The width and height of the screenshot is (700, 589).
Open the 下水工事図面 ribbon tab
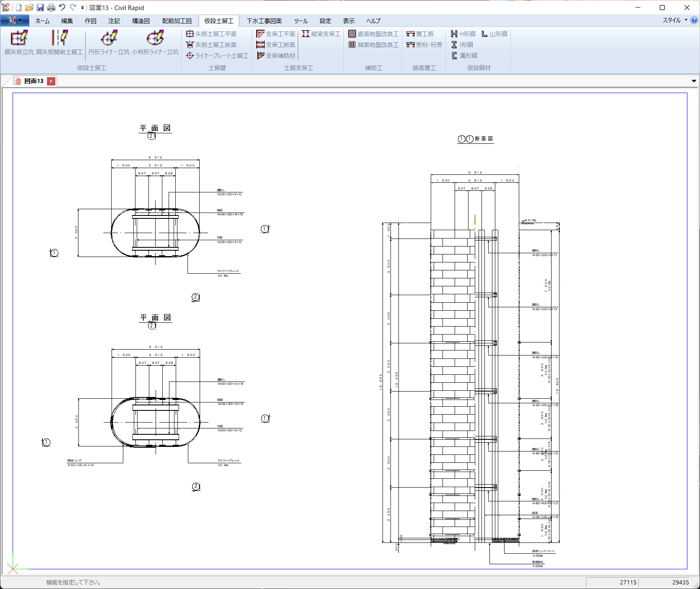264,21
